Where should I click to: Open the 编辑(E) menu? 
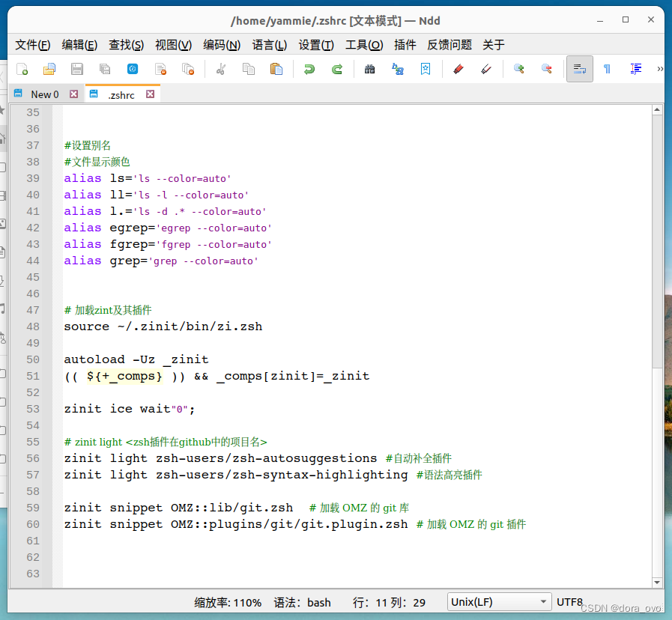[x=79, y=45]
